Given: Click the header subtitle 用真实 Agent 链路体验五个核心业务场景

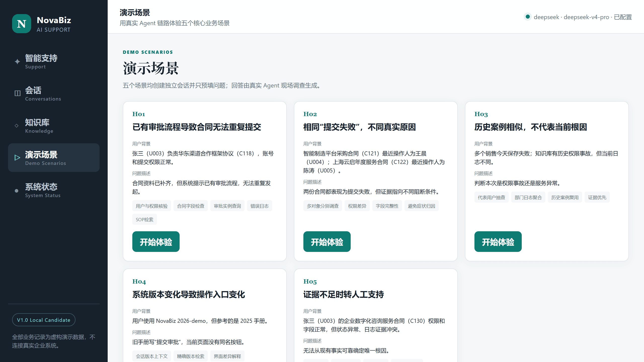Looking at the screenshot, I should pos(175,23).
